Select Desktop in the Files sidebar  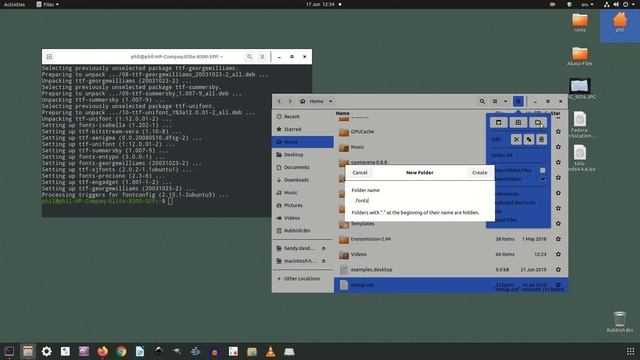(303, 154)
